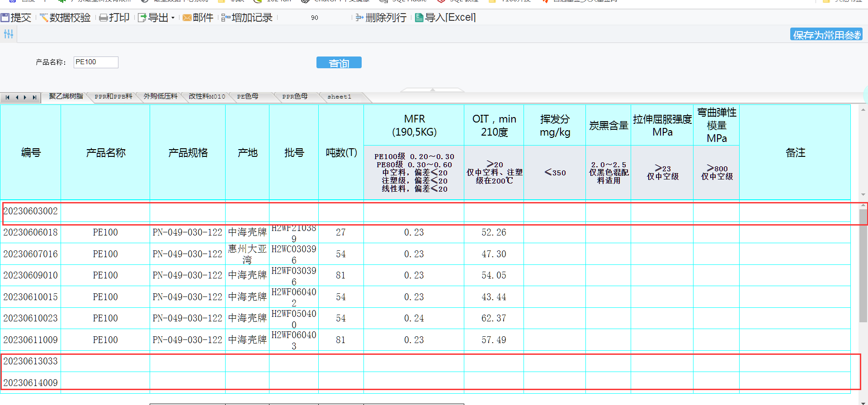Select cell with ID 20230614009
Screen dimensions: 868x405
[x=31, y=383]
